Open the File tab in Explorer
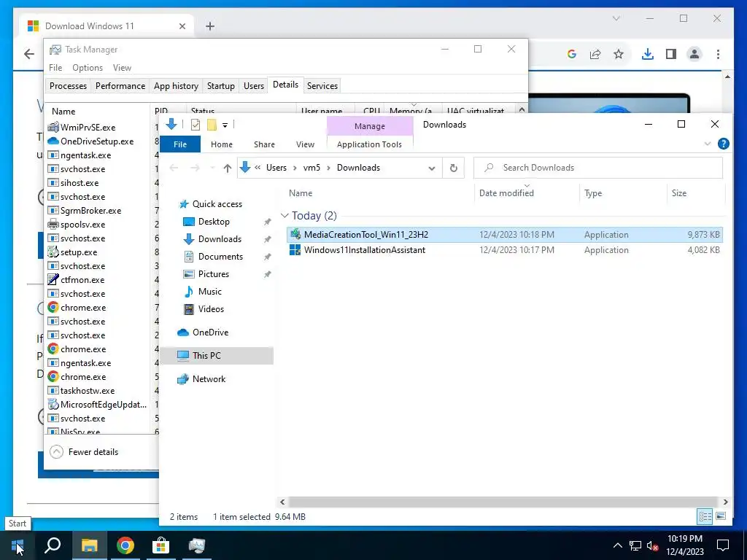Image resolution: width=747 pixels, height=560 pixels. click(x=180, y=144)
